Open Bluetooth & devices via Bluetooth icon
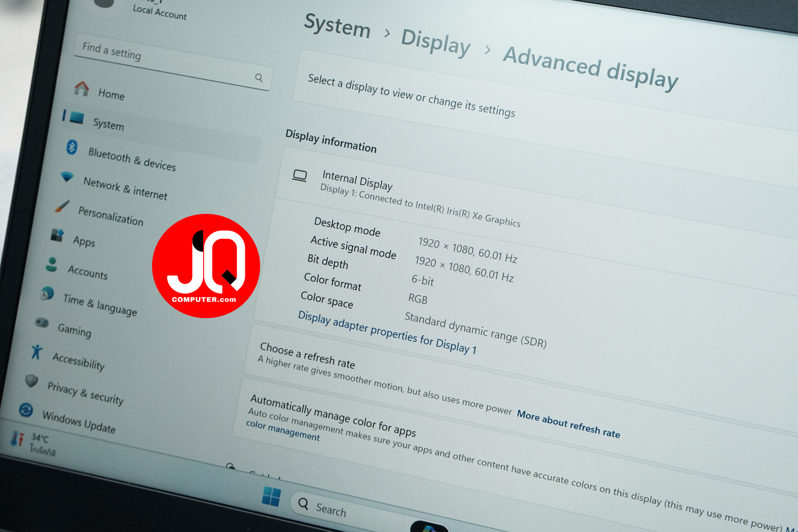 (x=72, y=147)
